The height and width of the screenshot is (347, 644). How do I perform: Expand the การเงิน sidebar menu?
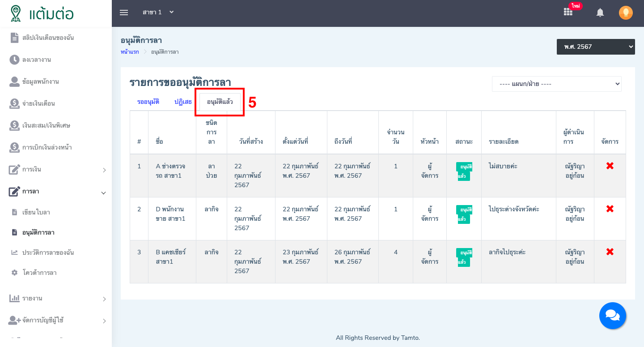(58, 170)
